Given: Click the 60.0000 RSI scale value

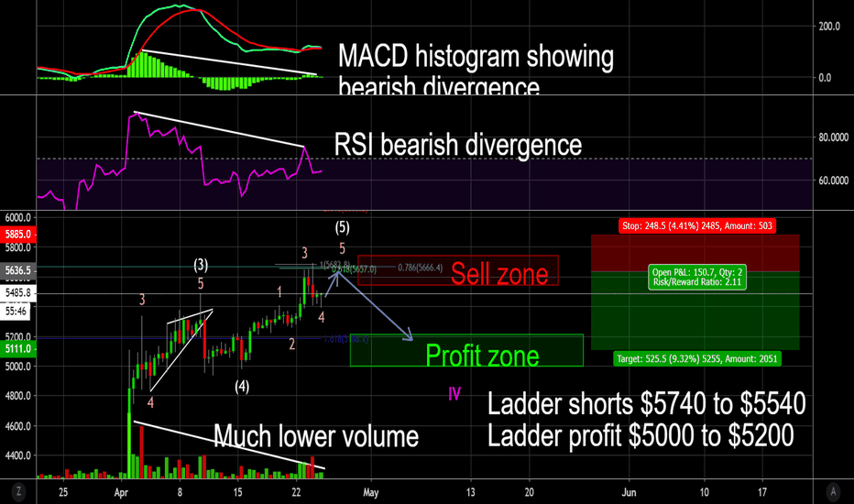Looking at the screenshot, I should coord(833,181).
